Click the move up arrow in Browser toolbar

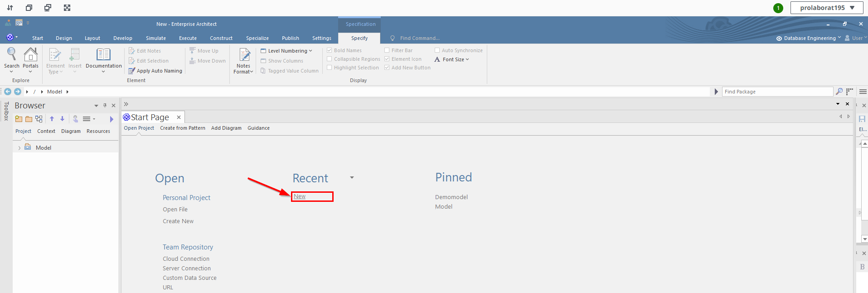pos(52,119)
